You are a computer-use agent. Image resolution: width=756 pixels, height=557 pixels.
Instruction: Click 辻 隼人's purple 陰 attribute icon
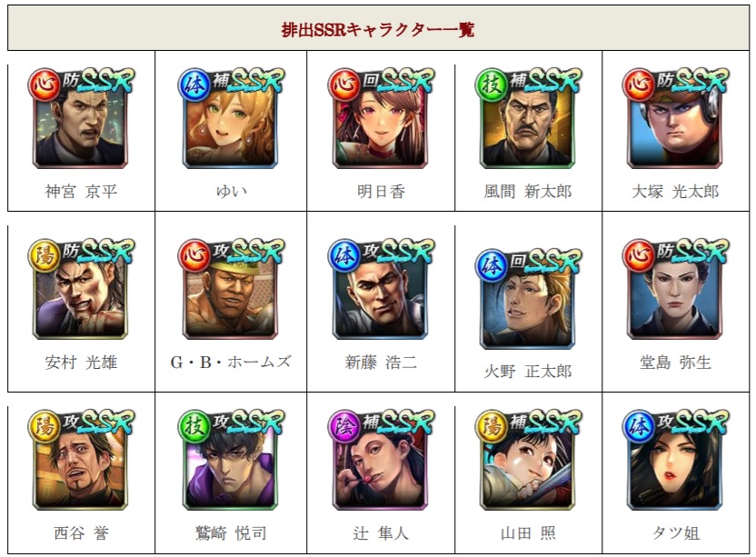(343, 426)
